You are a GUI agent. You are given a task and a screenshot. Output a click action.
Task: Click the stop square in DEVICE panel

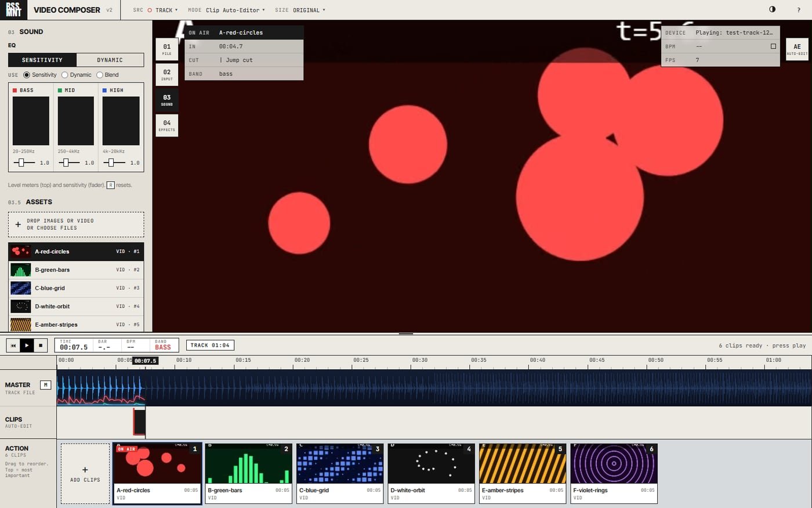click(773, 46)
